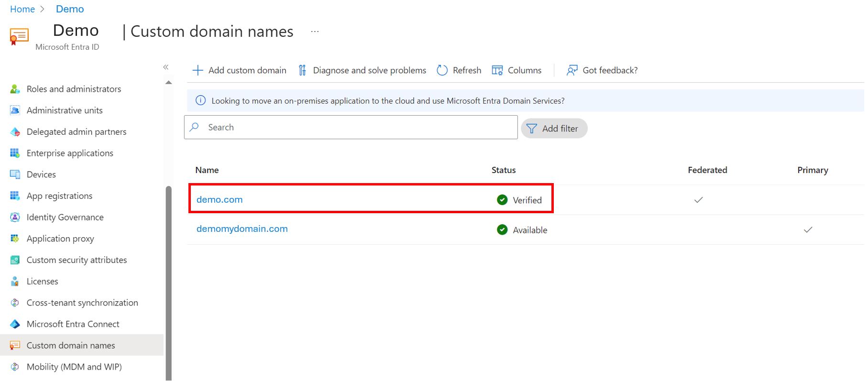The width and height of the screenshot is (868, 381).
Task: Select Devices in the sidebar
Action: (x=41, y=174)
